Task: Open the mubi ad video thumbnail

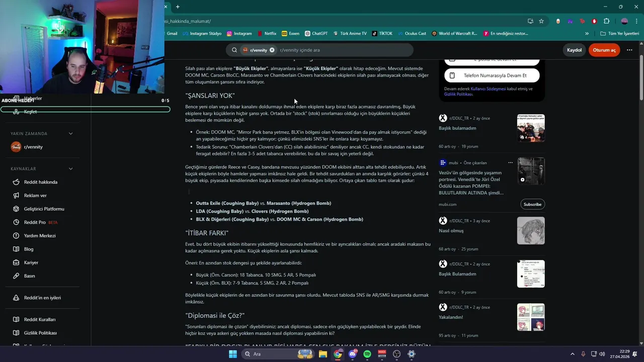Action: tap(531, 171)
